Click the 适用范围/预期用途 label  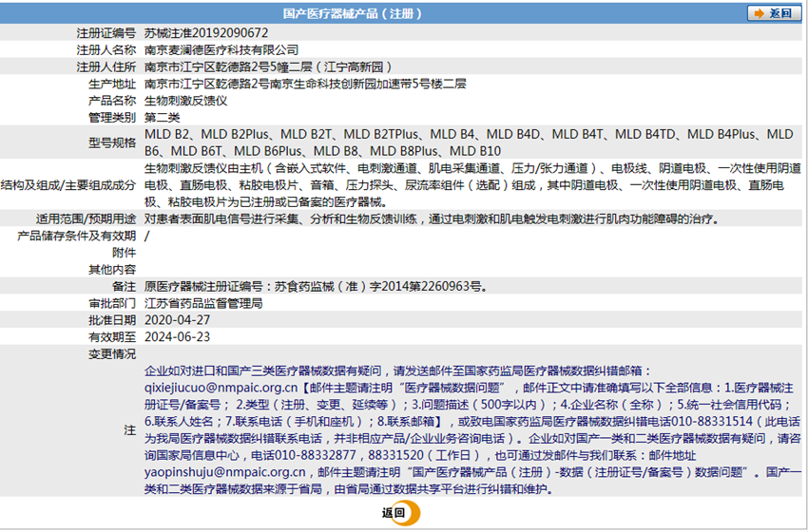(x=86, y=218)
